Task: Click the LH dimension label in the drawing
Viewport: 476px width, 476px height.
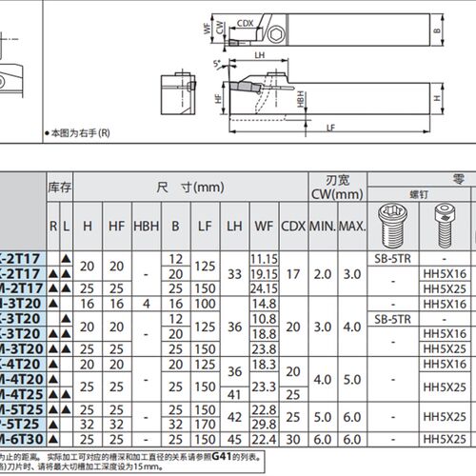Action: pyautogui.click(x=260, y=55)
